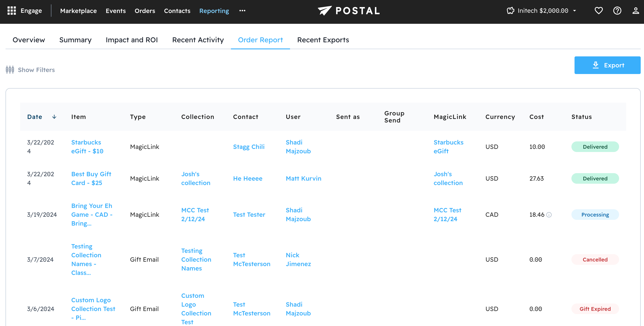
Task: Toggle Date column sort arrow
Action: click(54, 117)
